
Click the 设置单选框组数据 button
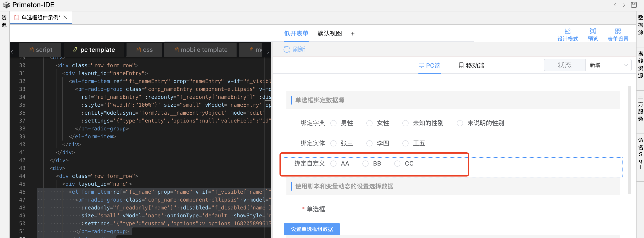click(311, 229)
